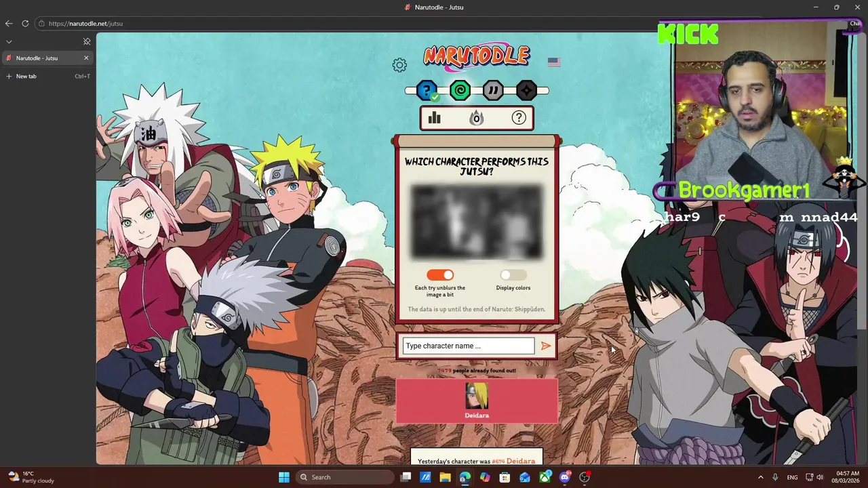Click the microphone tray icon
This screenshot has height=488, width=868.
[775, 477]
